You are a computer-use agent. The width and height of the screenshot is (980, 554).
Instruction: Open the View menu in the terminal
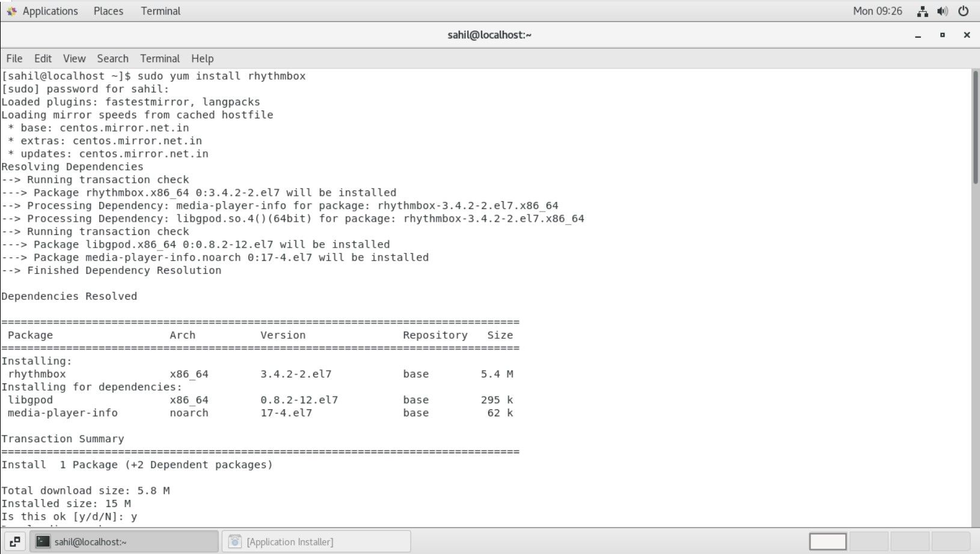click(x=74, y=58)
